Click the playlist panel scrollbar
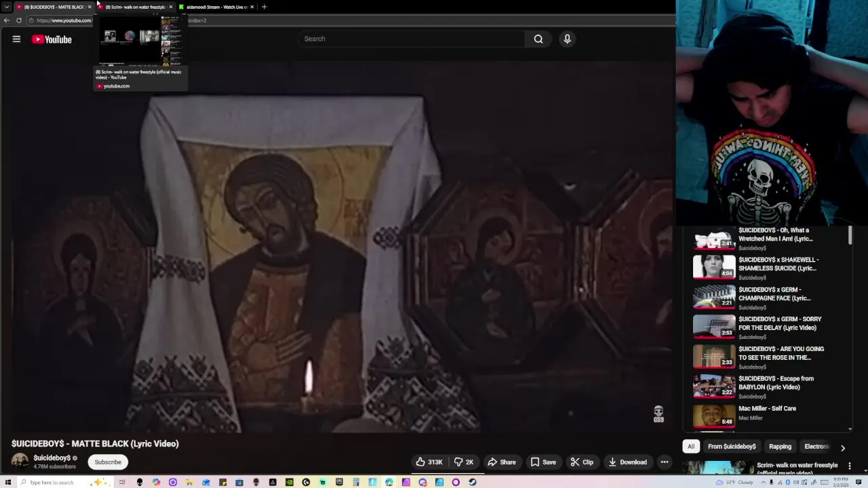 [850, 236]
